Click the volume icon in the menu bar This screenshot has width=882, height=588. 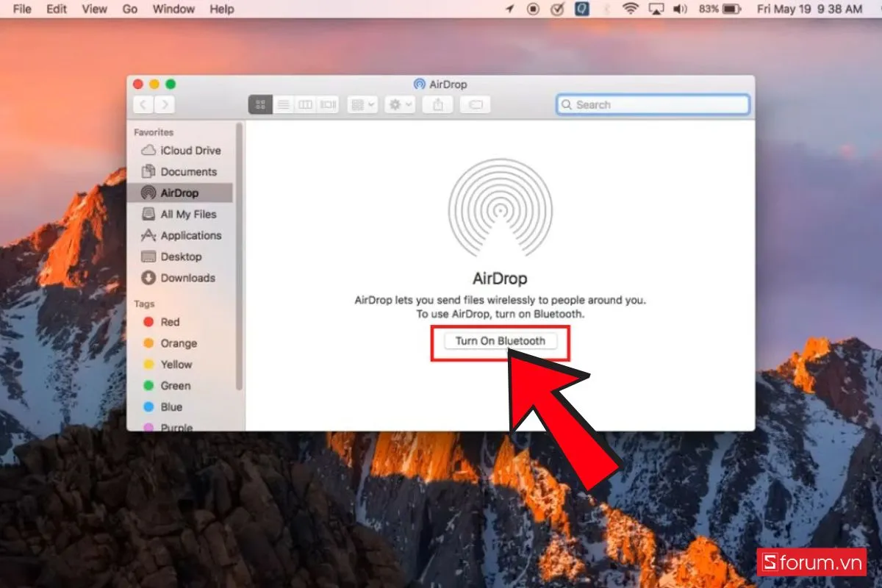pos(679,9)
